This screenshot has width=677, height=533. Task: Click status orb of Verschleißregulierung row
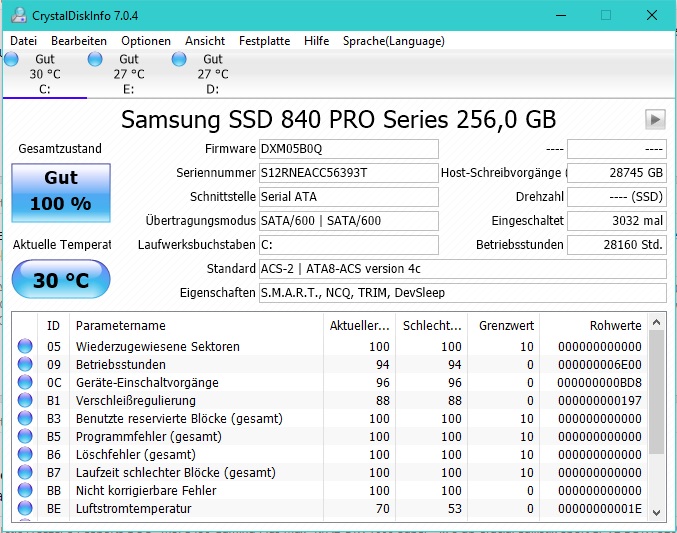pos(25,400)
